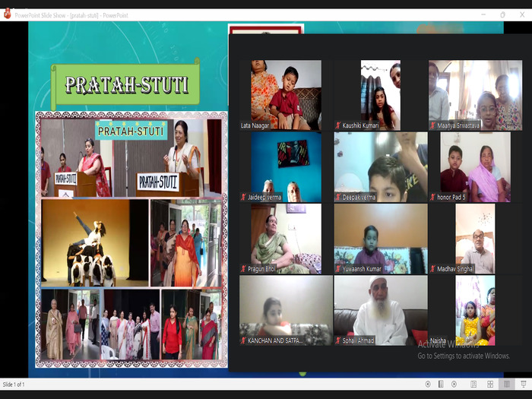Select Sohail Ahmad video tile
The width and height of the screenshot is (532, 399).
pos(381,310)
